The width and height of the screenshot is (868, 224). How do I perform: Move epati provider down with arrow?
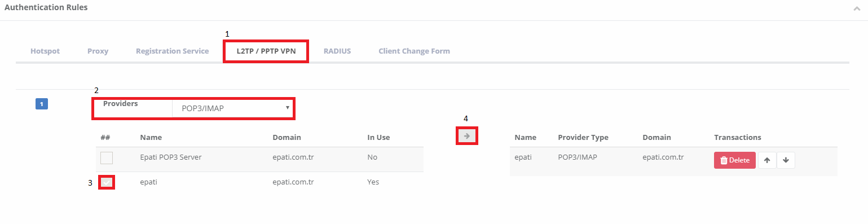coord(786,160)
